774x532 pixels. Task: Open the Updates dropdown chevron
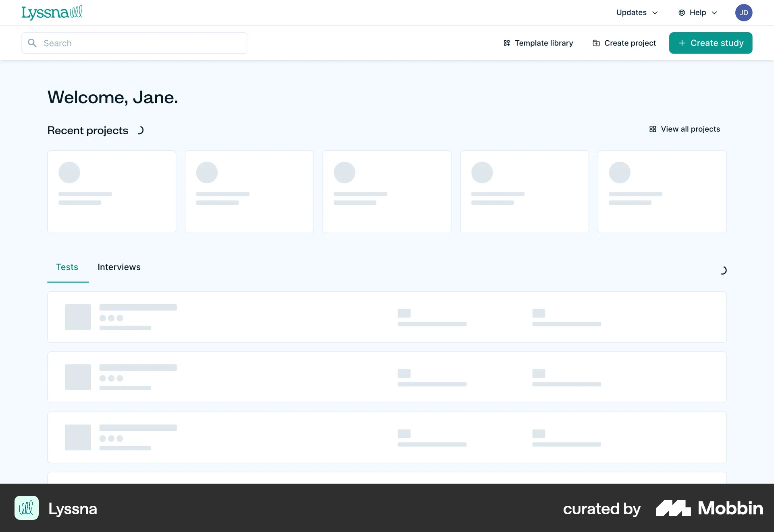(x=655, y=12)
